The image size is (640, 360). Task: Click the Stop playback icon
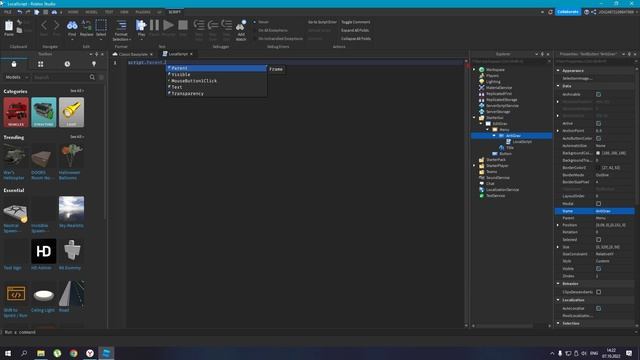point(183,25)
